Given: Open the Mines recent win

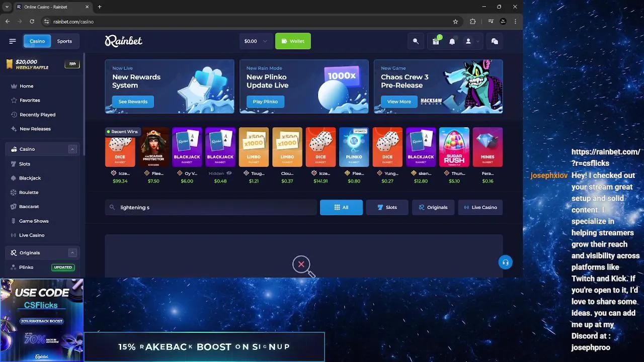Looking at the screenshot, I should pos(488,147).
